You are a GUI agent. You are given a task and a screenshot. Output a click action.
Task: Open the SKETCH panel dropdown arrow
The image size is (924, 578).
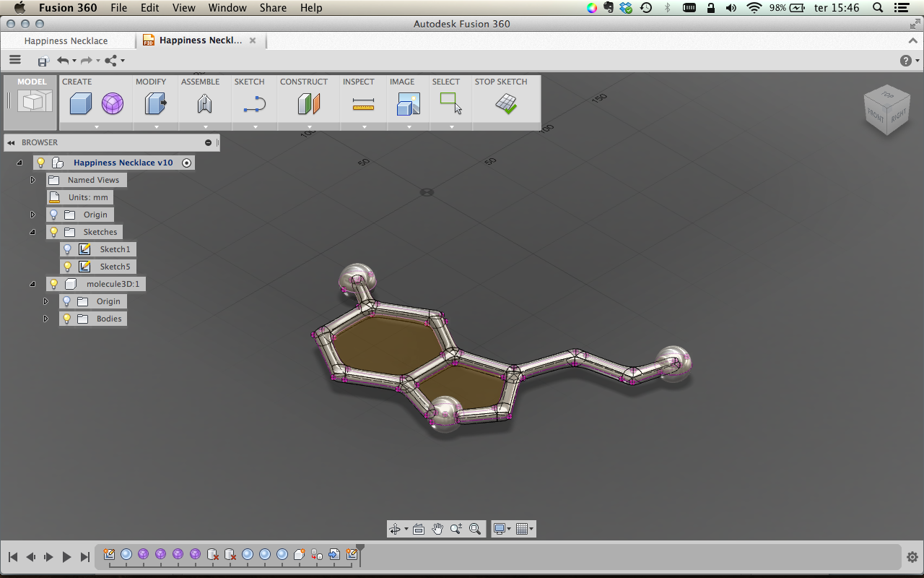pos(255,126)
